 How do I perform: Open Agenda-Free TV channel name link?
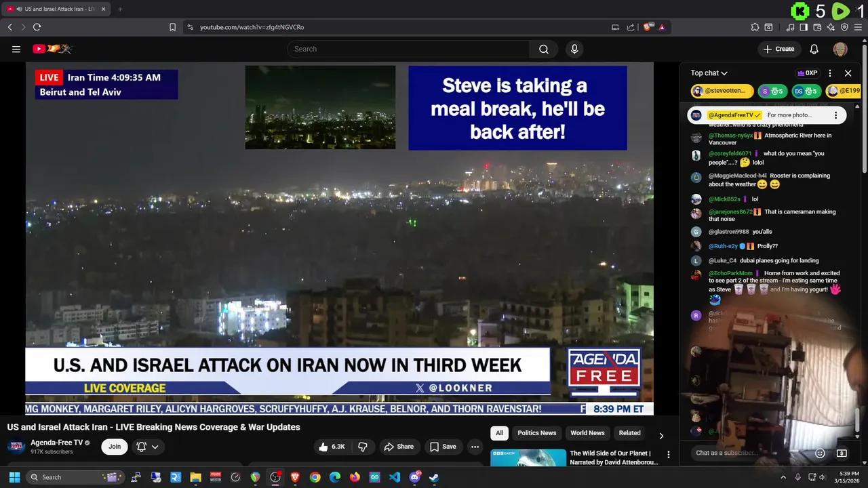[x=56, y=443]
